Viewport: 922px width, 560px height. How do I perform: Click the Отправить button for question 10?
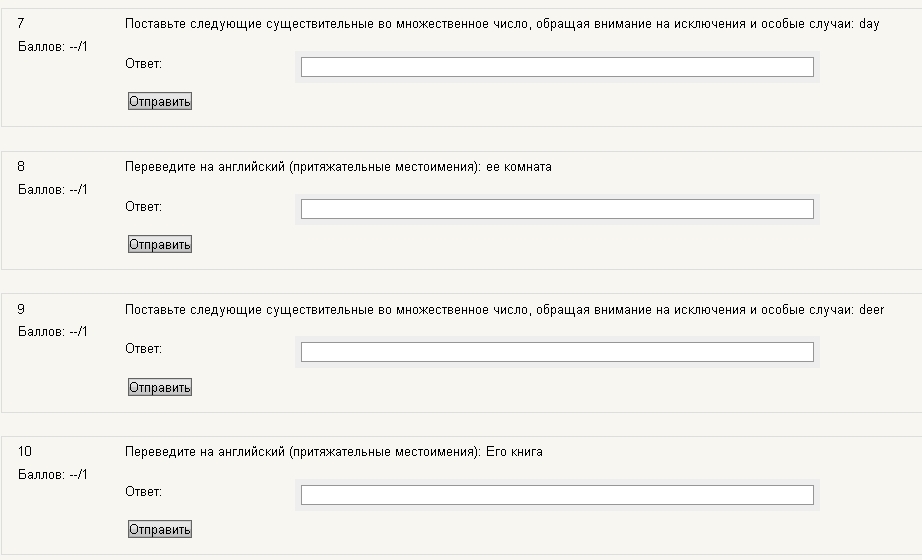coord(160,529)
